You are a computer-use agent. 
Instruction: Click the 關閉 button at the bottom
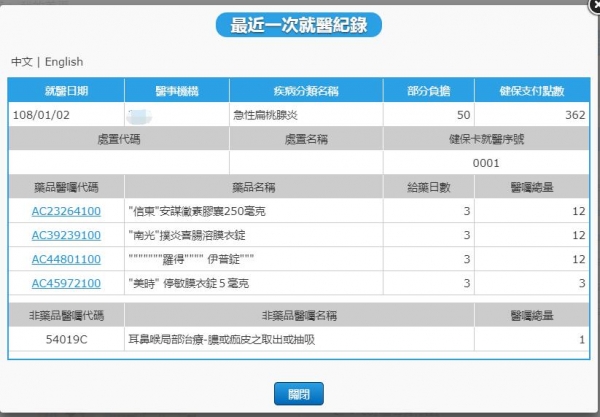[x=299, y=393]
